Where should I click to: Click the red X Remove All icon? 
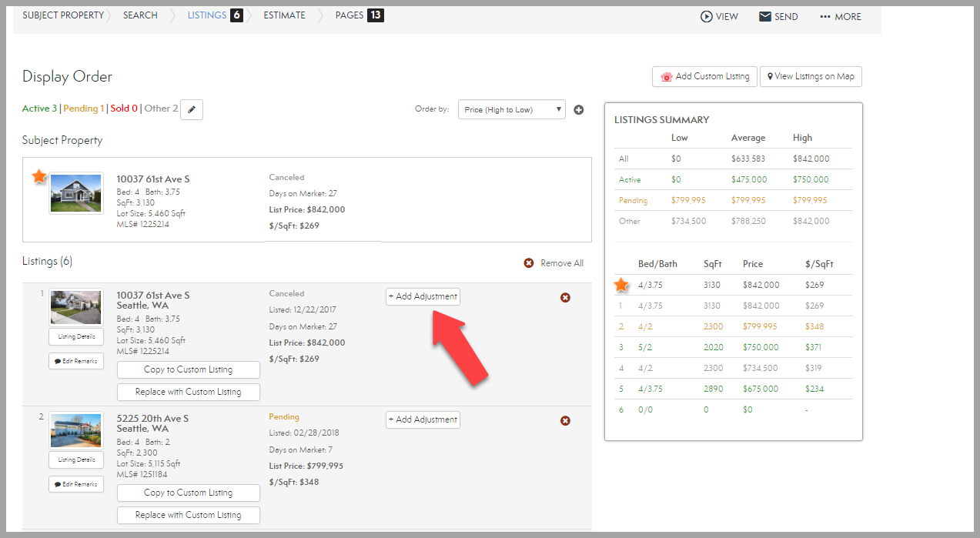click(529, 263)
